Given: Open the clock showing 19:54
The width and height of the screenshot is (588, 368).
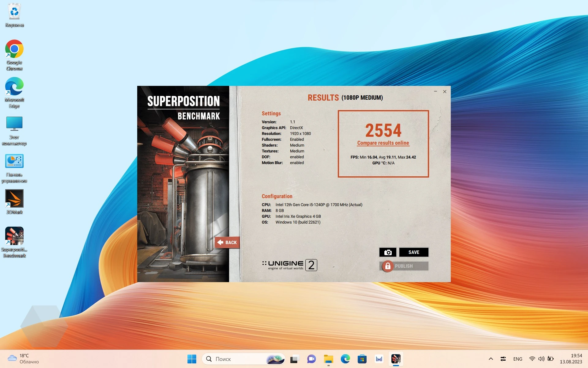Looking at the screenshot, I should (571, 359).
